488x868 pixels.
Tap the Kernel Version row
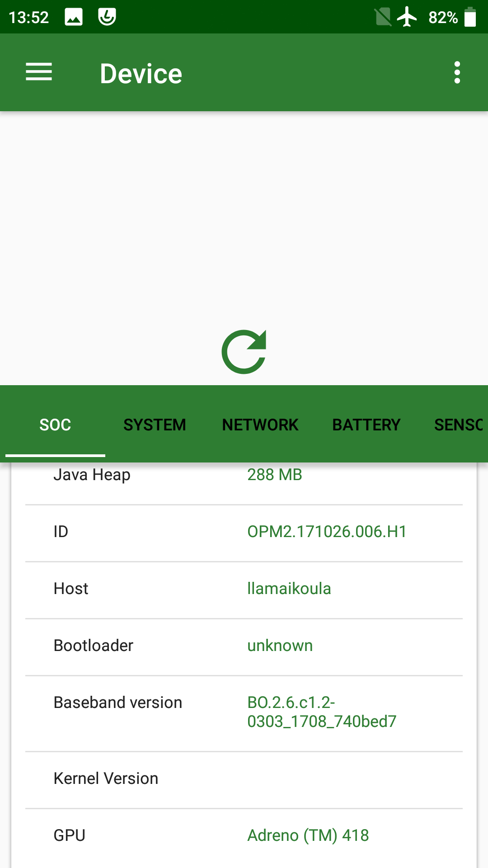244,778
